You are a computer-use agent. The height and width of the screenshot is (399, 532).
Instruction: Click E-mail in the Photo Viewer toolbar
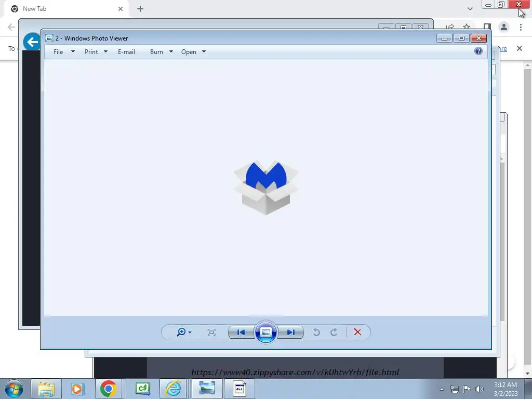127,52
